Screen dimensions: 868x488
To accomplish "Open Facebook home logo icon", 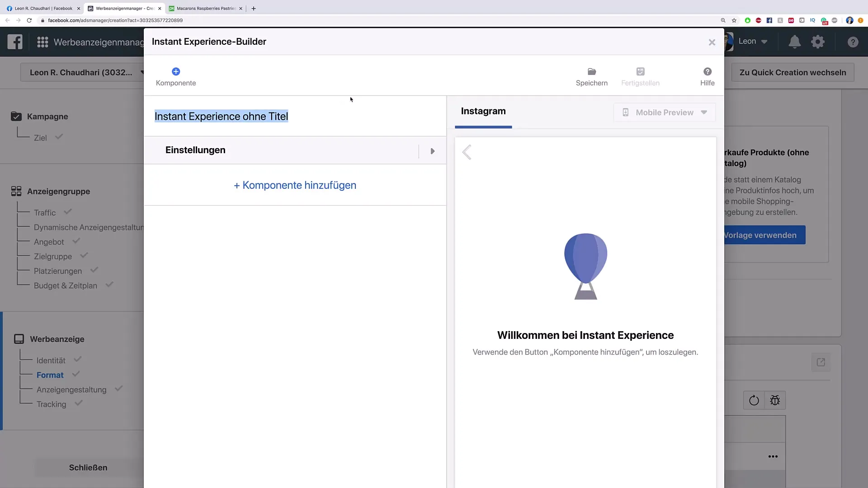I will coord(15,42).
